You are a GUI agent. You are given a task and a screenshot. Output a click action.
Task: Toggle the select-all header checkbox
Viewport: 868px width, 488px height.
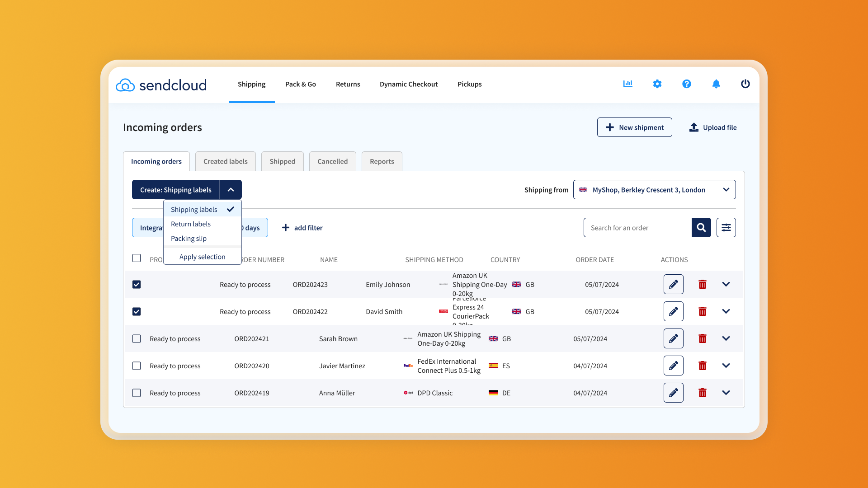pos(137,258)
